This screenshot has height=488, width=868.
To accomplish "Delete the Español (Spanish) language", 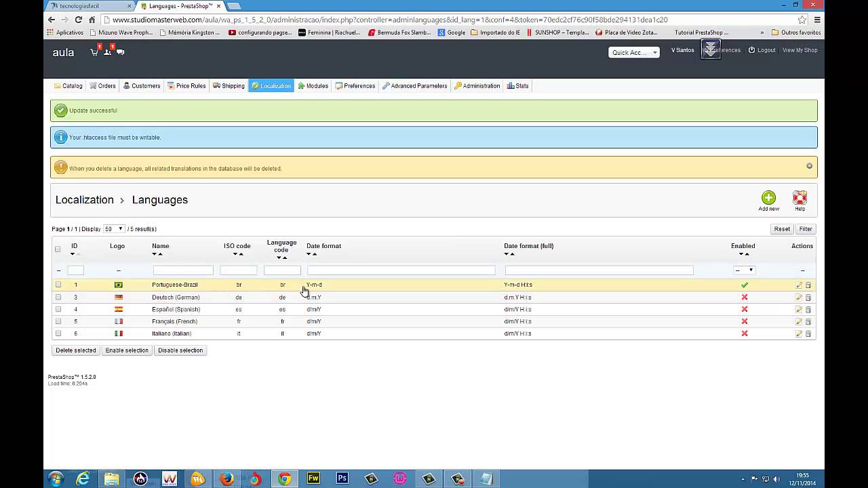I will (808, 310).
